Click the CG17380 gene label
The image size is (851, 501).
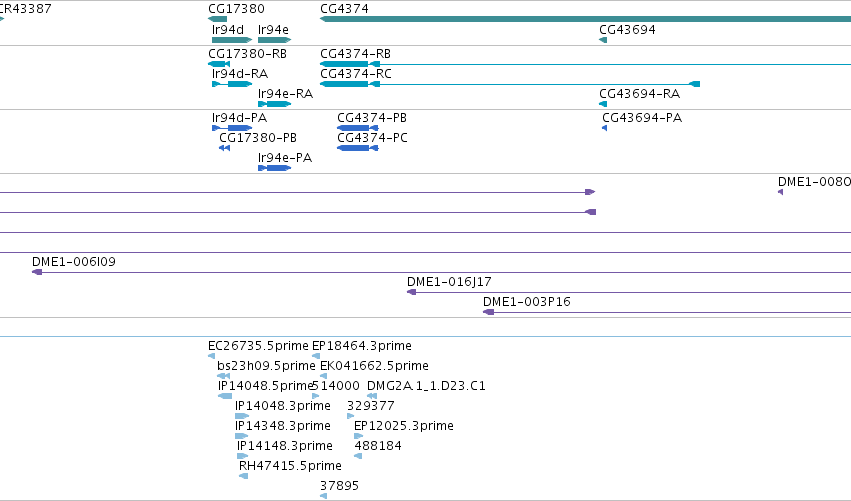(x=236, y=9)
